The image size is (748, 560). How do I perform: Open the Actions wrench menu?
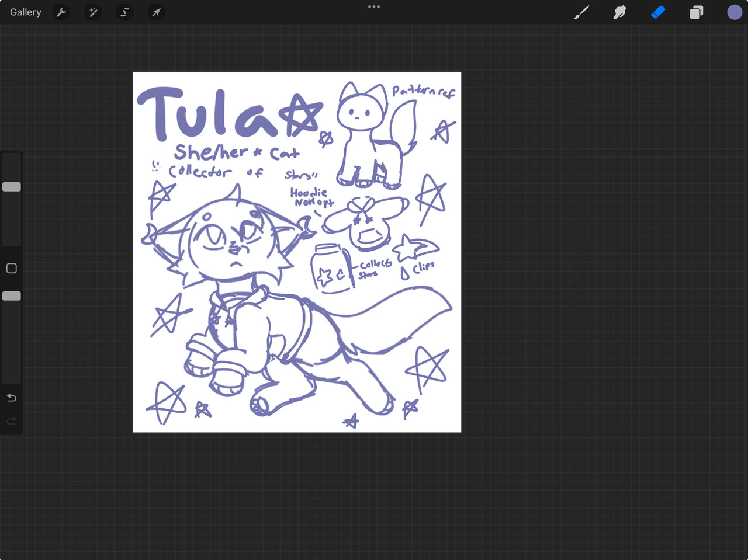pyautogui.click(x=61, y=12)
